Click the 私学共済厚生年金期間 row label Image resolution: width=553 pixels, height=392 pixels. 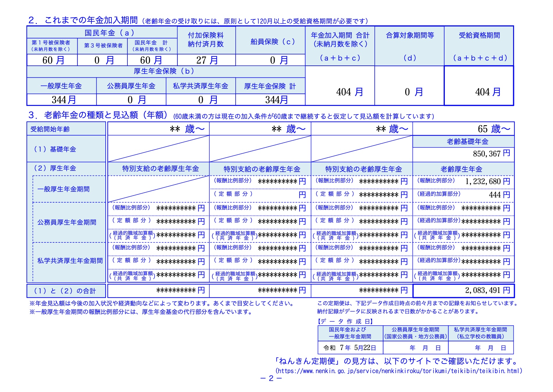click(70, 261)
